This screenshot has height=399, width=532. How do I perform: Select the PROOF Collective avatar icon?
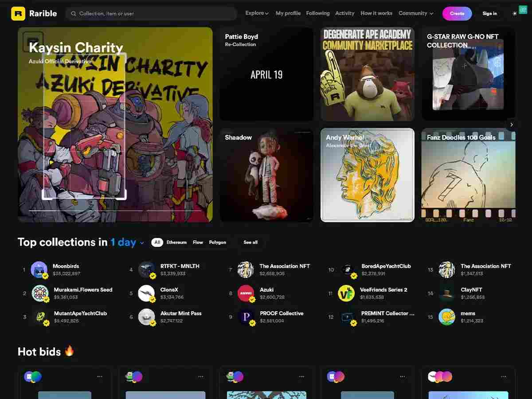click(x=246, y=317)
